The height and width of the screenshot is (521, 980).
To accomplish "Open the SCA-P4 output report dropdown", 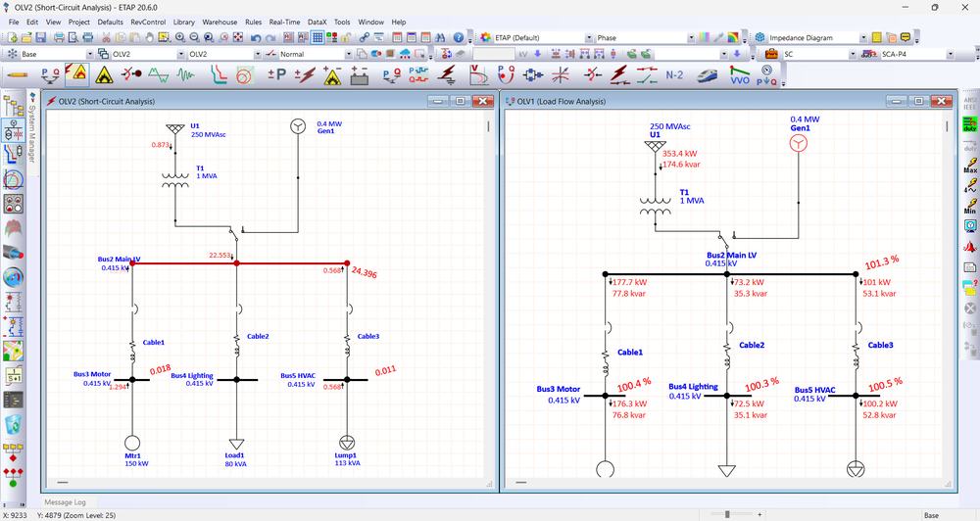I will [950, 54].
